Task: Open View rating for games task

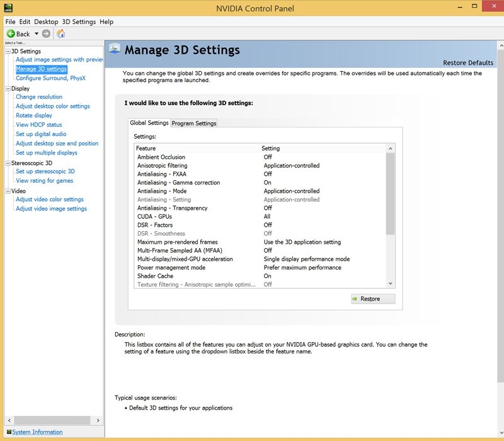Action: [45, 181]
